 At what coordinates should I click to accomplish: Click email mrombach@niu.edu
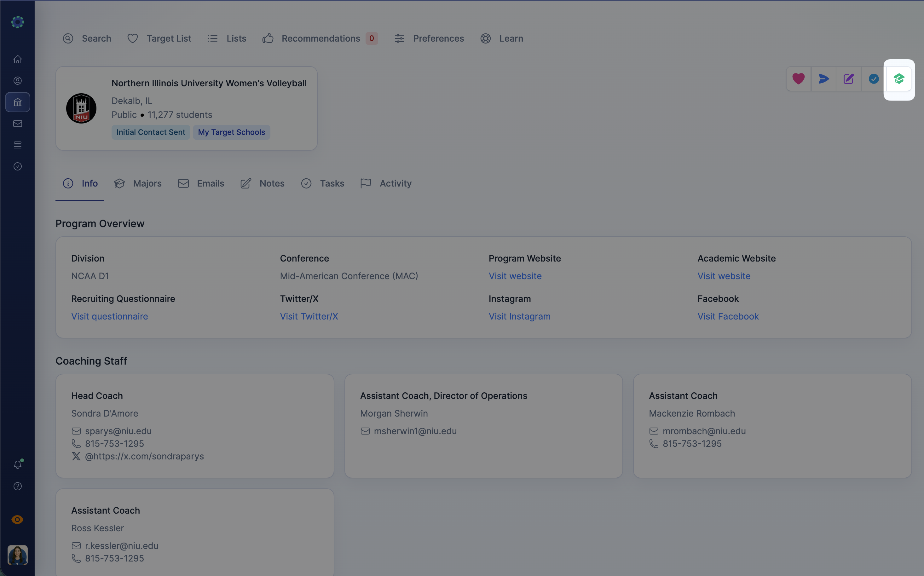[x=704, y=431]
